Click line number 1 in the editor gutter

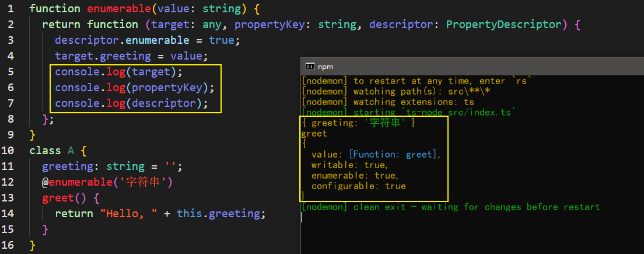click(10, 9)
